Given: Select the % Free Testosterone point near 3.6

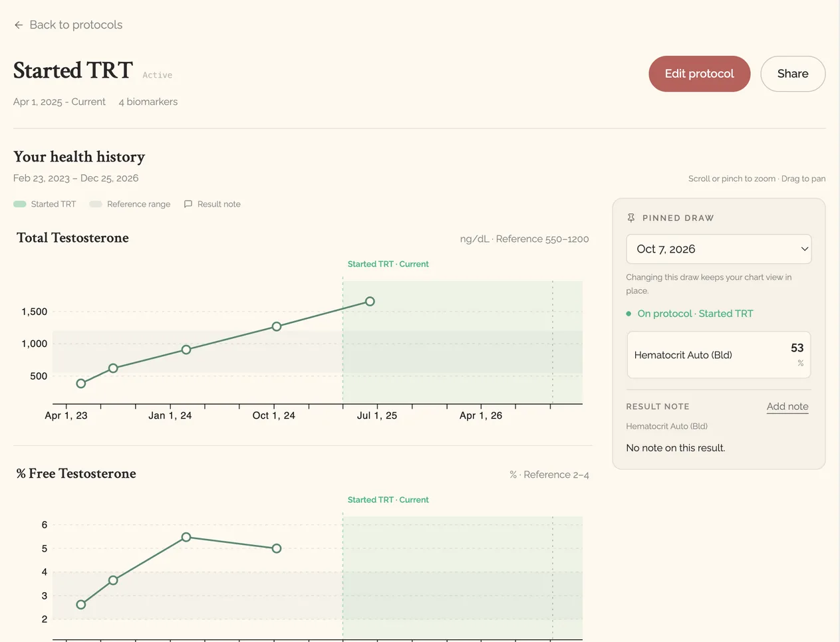Looking at the screenshot, I should click(x=113, y=580).
